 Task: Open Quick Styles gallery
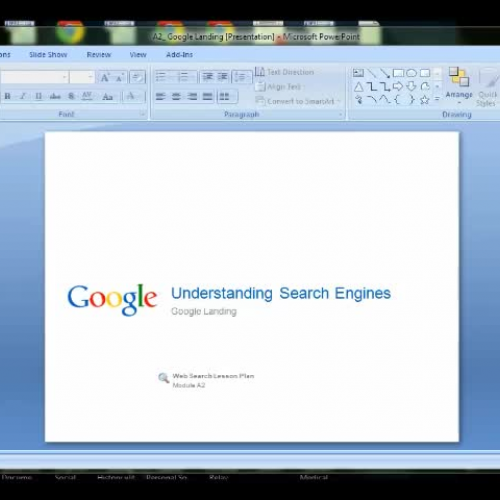(487, 87)
